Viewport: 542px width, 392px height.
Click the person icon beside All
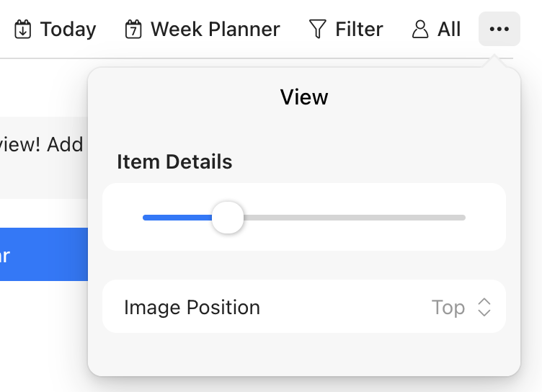pos(419,30)
